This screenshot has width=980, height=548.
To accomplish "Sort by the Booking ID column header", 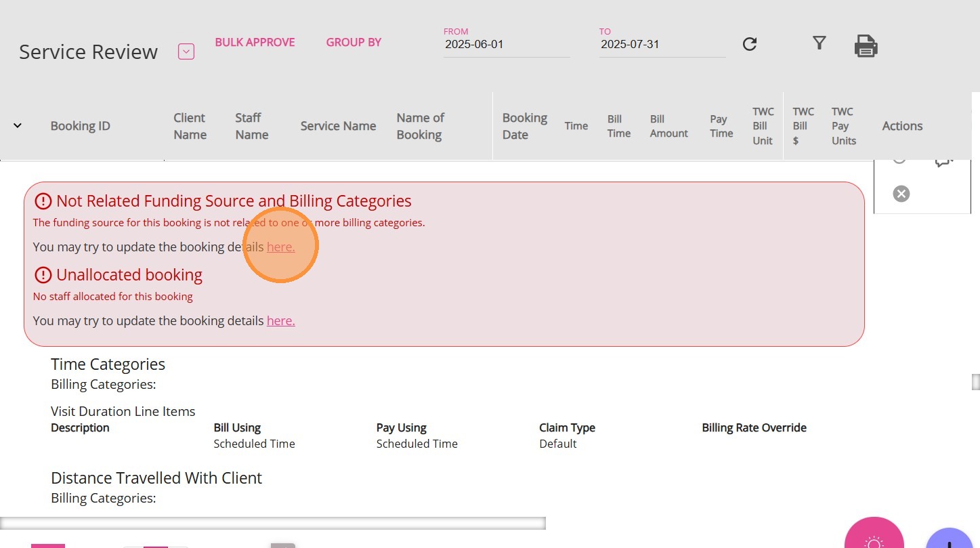I will coord(80,126).
